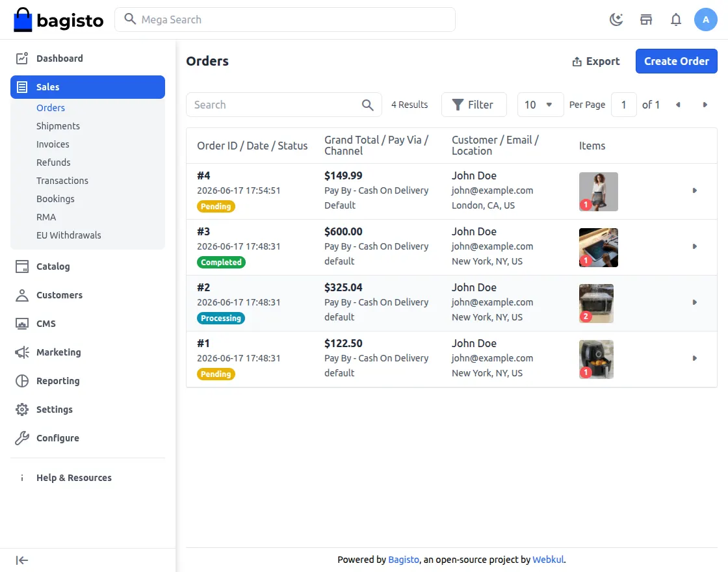Image resolution: width=728 pixels, height=572 pixels.
Task: Click order #4 product thumbnail
Action: coord(599,192)
